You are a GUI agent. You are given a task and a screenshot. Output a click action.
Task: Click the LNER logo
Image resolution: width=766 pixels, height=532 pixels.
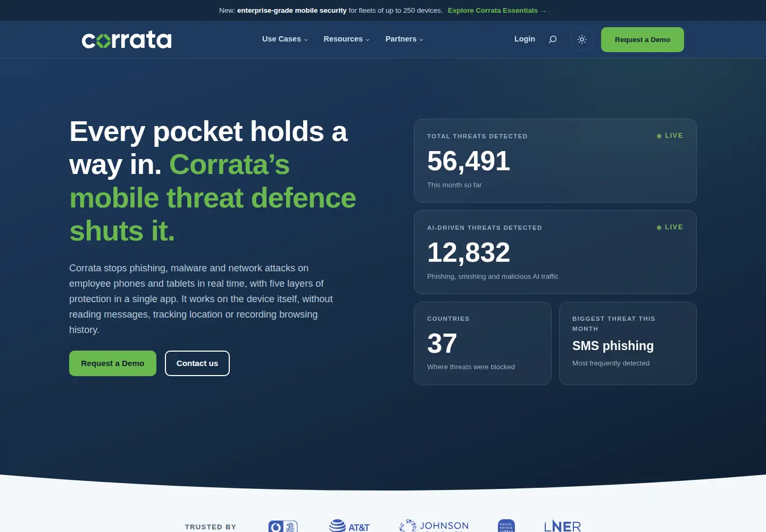tap(562, 526)
